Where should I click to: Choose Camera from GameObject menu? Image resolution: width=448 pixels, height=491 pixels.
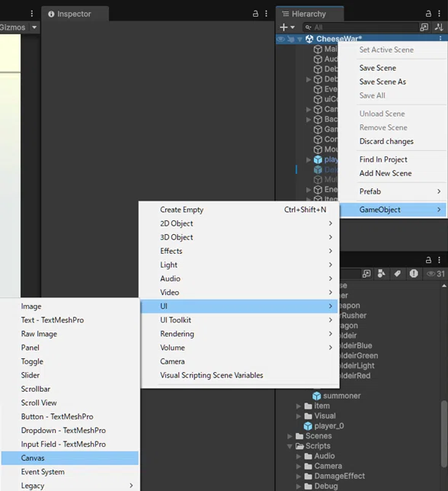(x=239, y=361)
